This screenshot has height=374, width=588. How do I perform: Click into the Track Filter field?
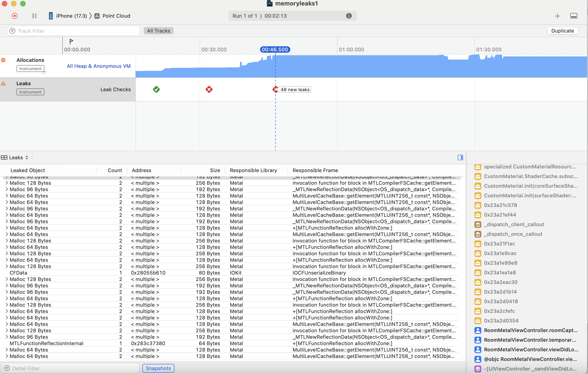click(74, 31)
